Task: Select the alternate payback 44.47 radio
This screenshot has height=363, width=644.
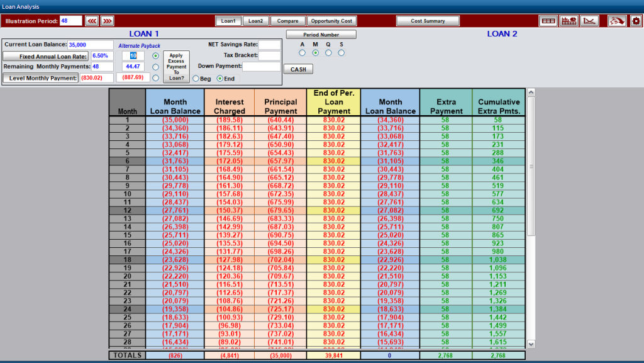Action: pos(155,67)
